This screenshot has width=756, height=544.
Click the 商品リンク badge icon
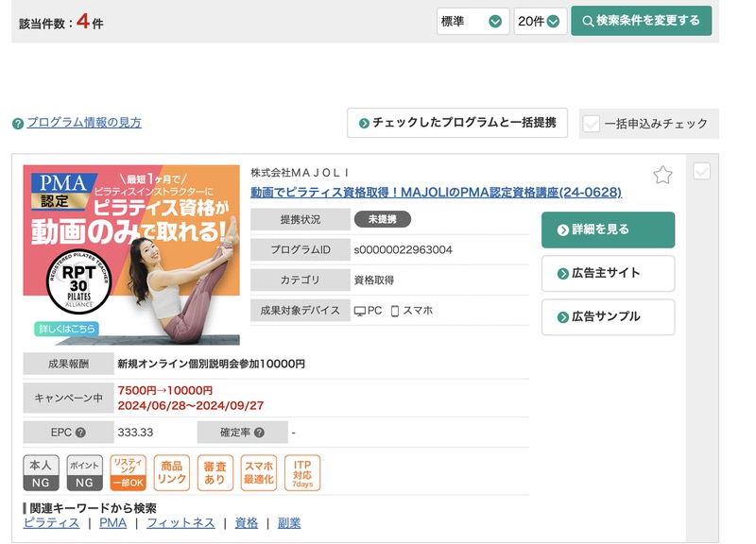(x=172, y=473)
